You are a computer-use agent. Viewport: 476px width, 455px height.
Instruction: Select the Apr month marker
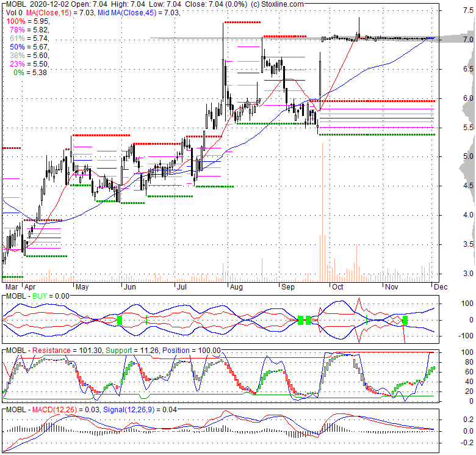coord(30,286)
